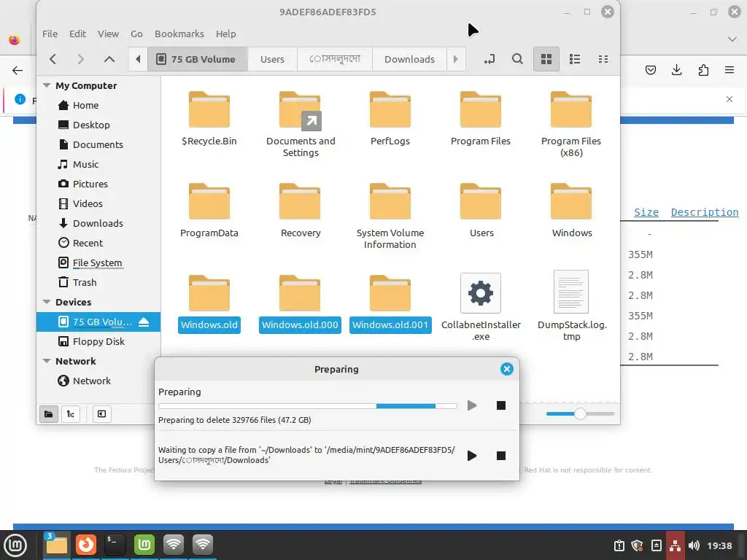Image resolution: width=747 pixels, height=560 pixels.
Task: Open Documents in sidebar
Action: 98,144
